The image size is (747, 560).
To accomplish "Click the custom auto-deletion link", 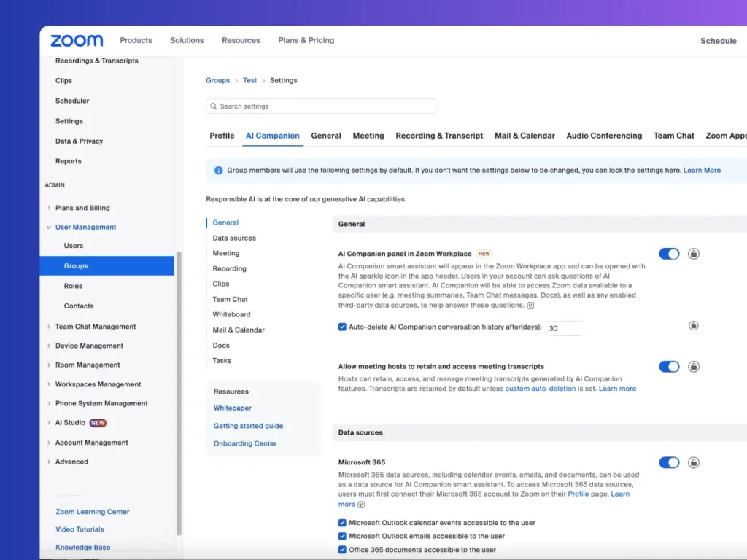I will tap(541, 389).
